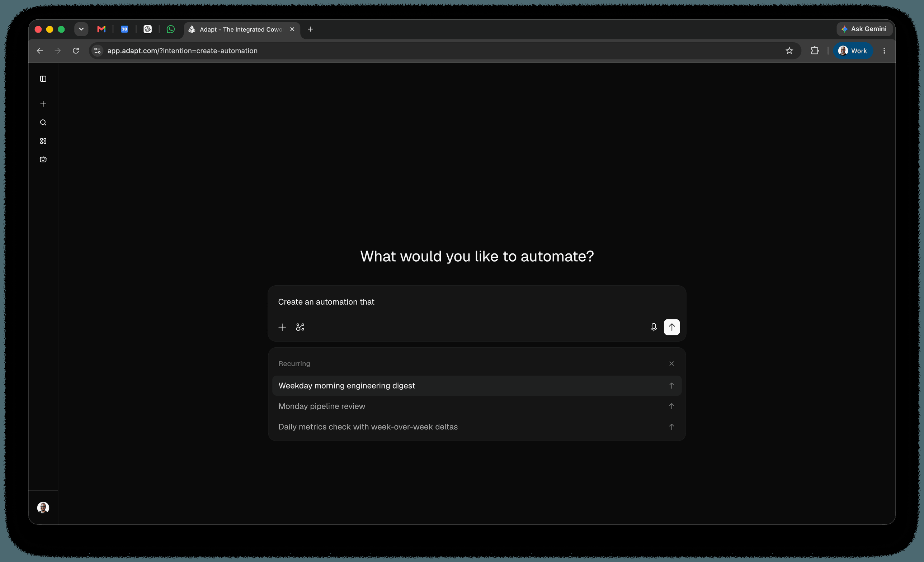Screen dimensions: 924x562
Task: Open a new browser tab
Action: click(x=310, y=29)
